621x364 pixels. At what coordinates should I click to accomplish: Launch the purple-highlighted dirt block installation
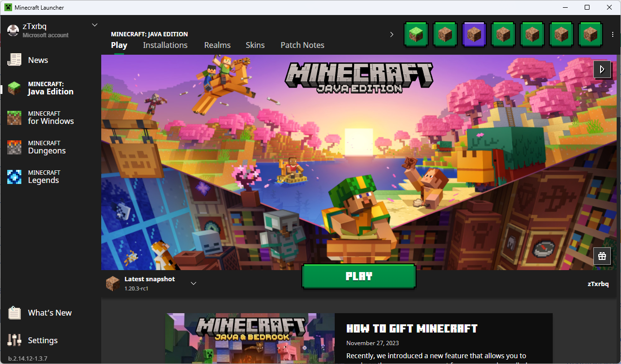point(474,34)
